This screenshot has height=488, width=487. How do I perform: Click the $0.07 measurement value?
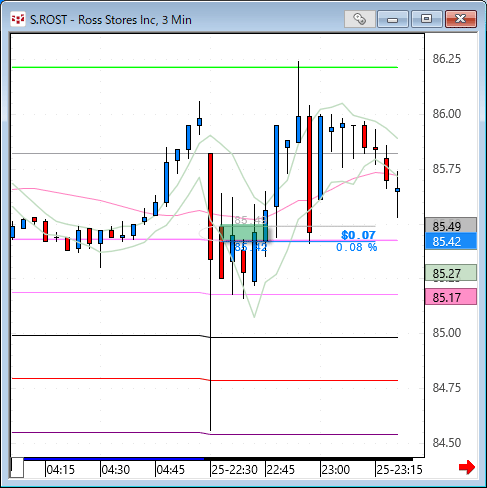(x=358, y=235)
